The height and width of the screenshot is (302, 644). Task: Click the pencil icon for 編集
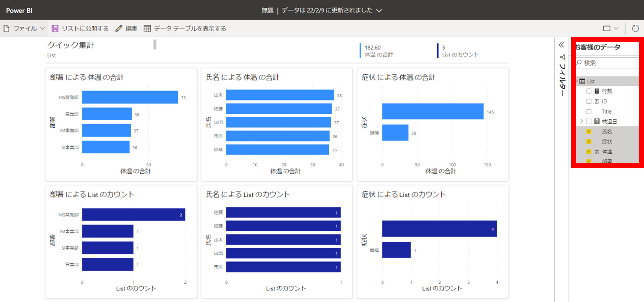119,28
